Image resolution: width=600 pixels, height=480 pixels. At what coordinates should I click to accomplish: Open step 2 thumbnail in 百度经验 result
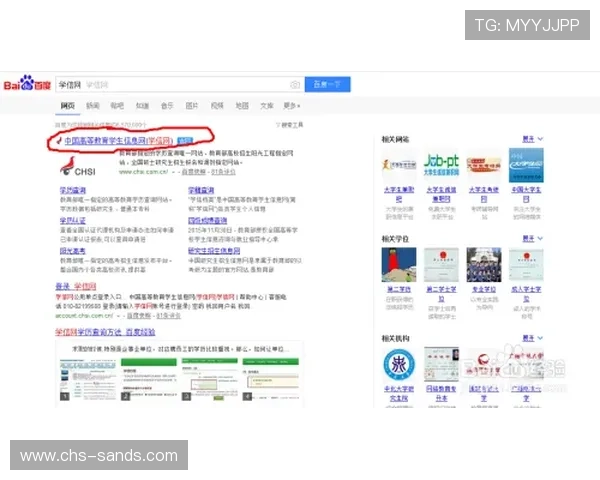click(x=149, y=379)
